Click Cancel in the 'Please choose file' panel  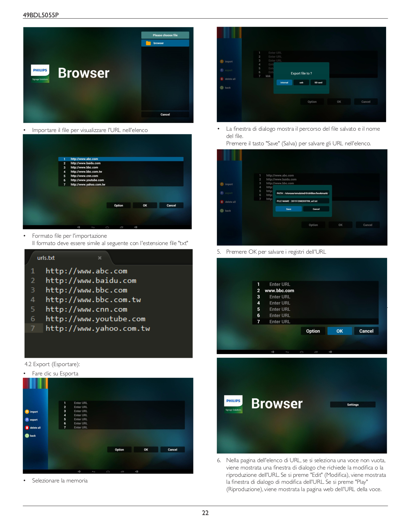point(165,114)
